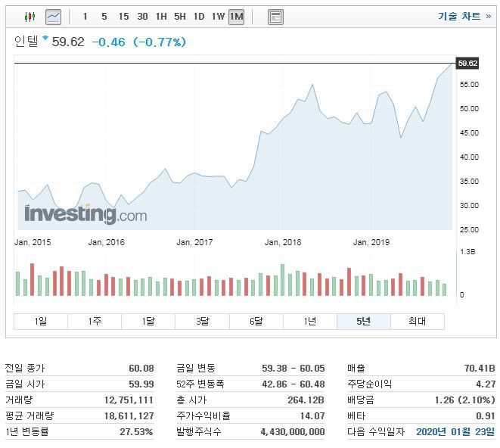This screenshot has height=448, width=500.
Task: Click the 1년 변동률 value 27.53%
Action: (136, 431)
